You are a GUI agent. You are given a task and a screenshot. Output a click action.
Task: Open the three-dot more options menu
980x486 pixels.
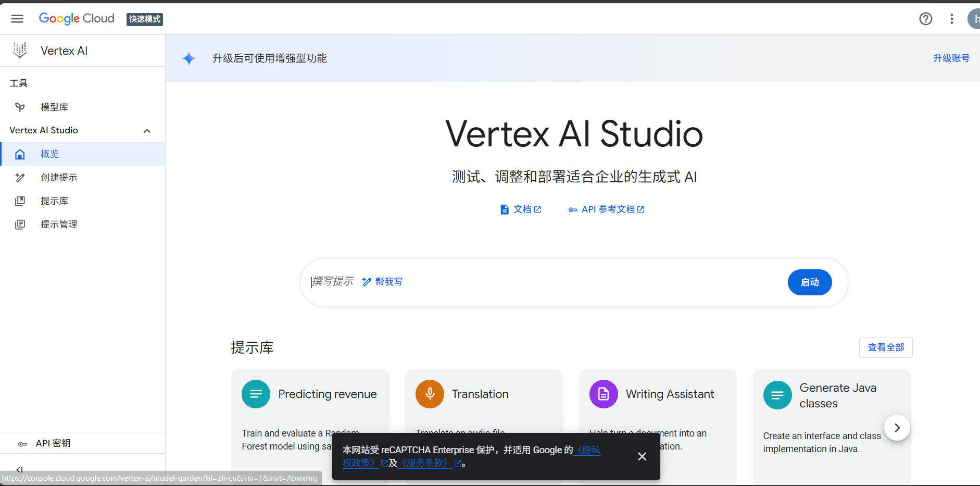pos(951,19)
